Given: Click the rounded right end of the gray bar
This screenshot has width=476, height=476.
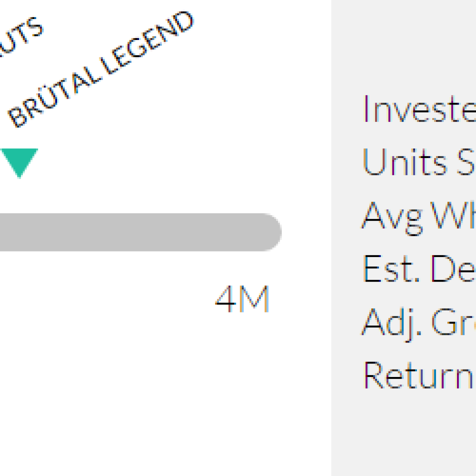Looking at the screenshot, I should pyautogui.click(x=270, y=232).
